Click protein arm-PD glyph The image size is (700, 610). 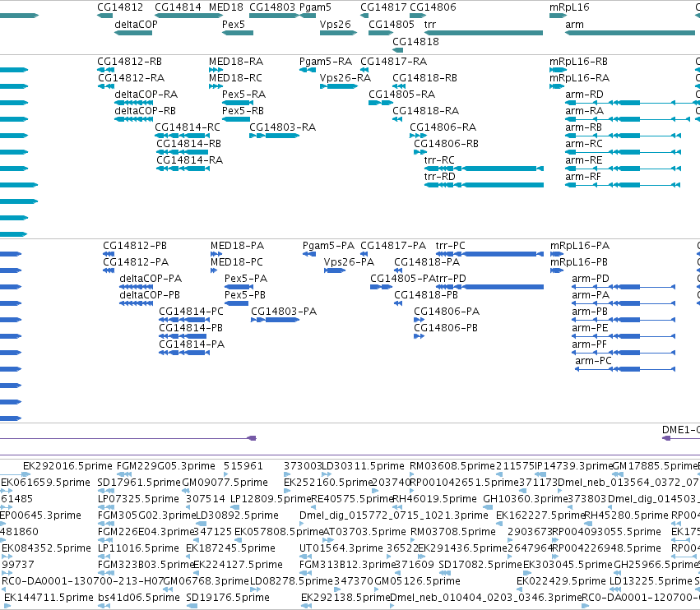click(x=624, y=287)
